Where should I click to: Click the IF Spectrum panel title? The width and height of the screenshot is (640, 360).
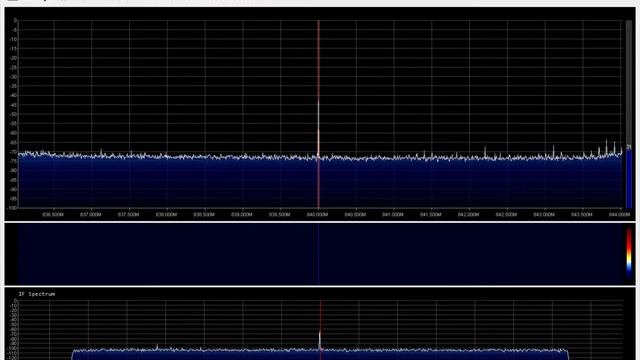click(37, 294)
